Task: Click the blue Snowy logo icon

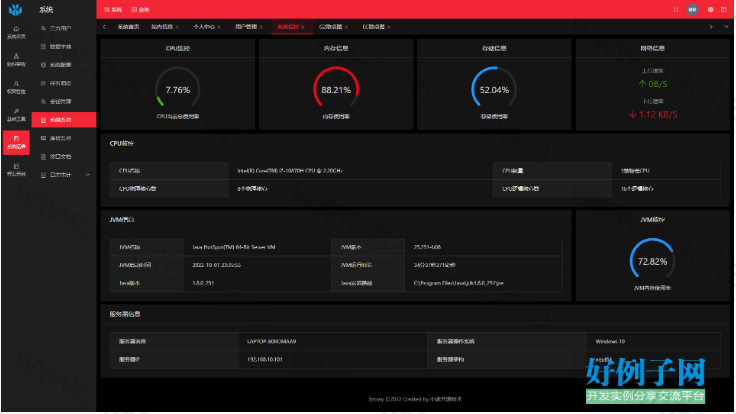Action: [x=15, y=9]
